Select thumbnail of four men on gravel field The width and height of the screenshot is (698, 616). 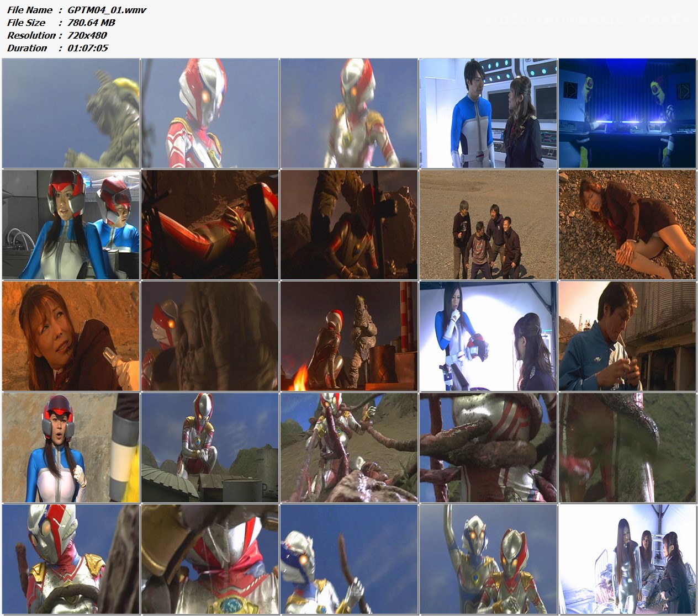pos(489,225)
